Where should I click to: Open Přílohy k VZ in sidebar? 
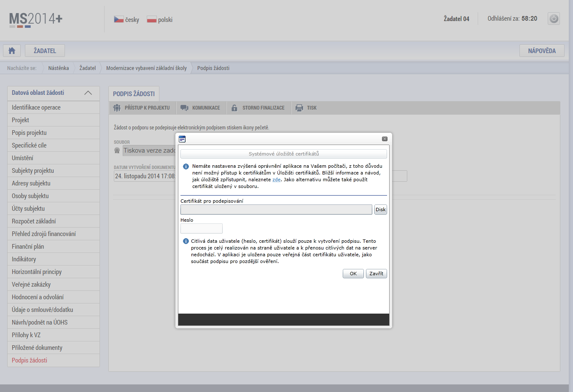pyautogui.click(x=54, y=335)
